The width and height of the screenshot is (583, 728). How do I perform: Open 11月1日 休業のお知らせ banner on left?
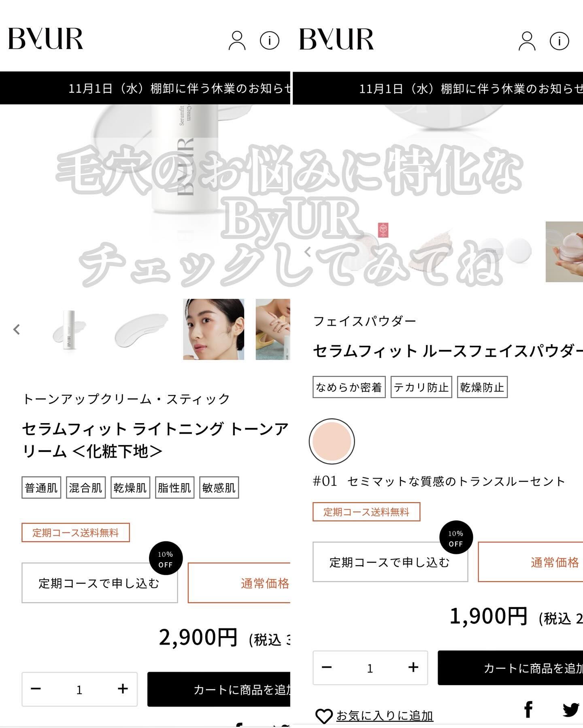145,88
